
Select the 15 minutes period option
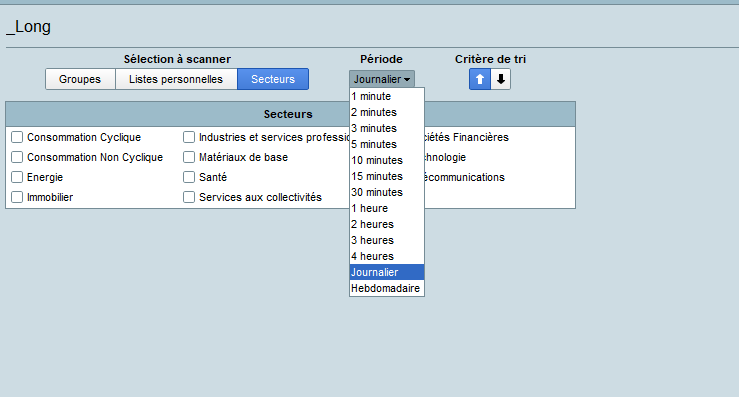click(377, 176)
